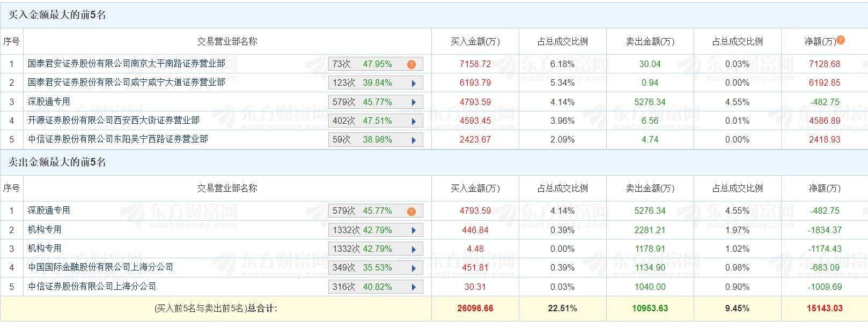Expand details arrow for 咸宁咸宁大道证券营业部 row
The height and width of the screenshot is (322, 868).
(x=414, y=83)
